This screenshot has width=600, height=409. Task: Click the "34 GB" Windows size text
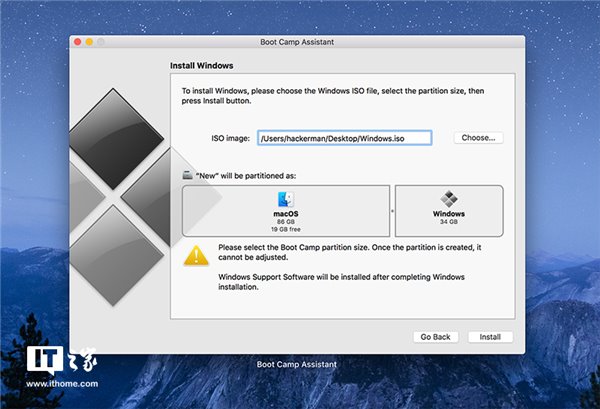[448, 222]
